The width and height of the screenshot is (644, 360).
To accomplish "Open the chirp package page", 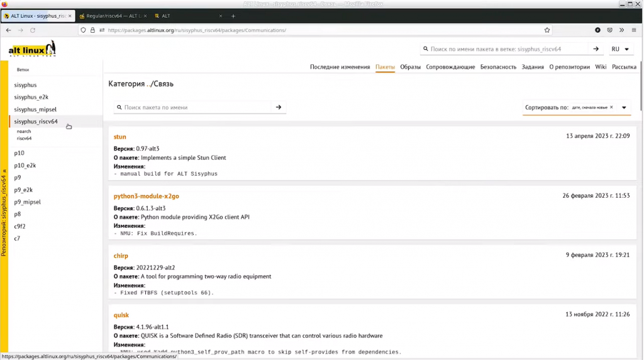I will pyautogui.click(x=121, y=256).
